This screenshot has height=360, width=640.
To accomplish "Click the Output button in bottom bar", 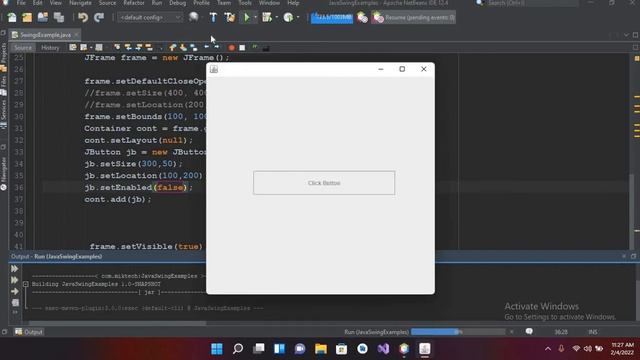I will point(29,332).
